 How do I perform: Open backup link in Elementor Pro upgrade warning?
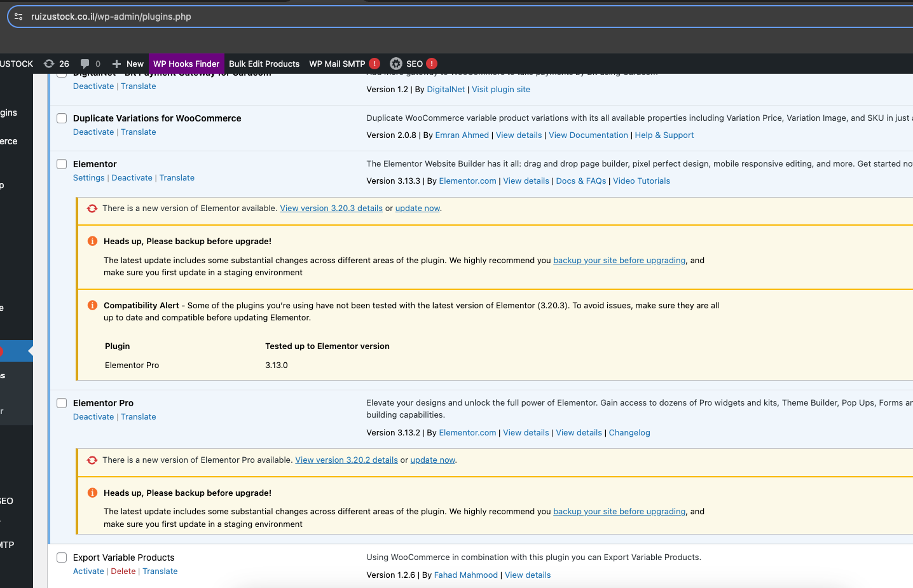619,512
